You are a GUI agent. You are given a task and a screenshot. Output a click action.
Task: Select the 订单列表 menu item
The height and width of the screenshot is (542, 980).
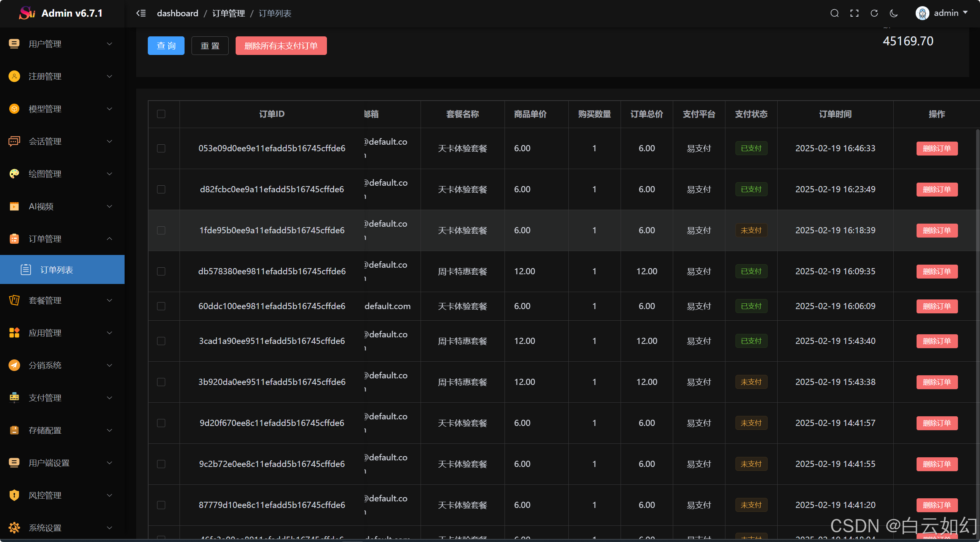[x=57, y=270]
